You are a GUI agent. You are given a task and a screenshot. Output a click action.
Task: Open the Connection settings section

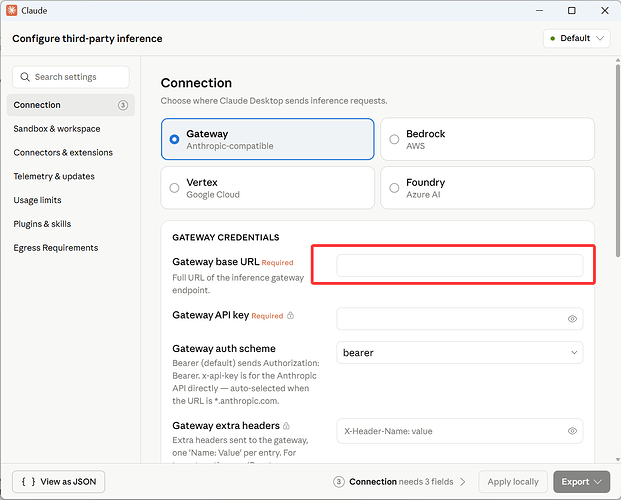tap(71, 105)
